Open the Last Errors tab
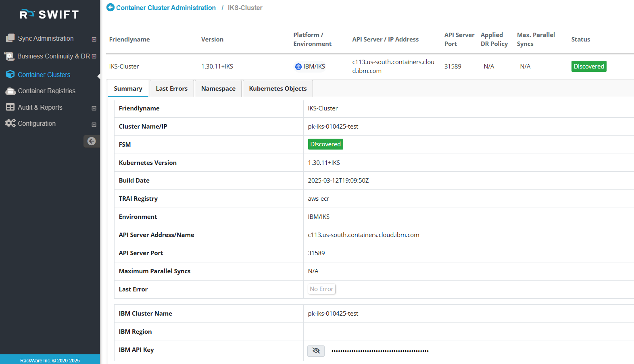This screenshot has width=634, height=364. coord(172,88)
